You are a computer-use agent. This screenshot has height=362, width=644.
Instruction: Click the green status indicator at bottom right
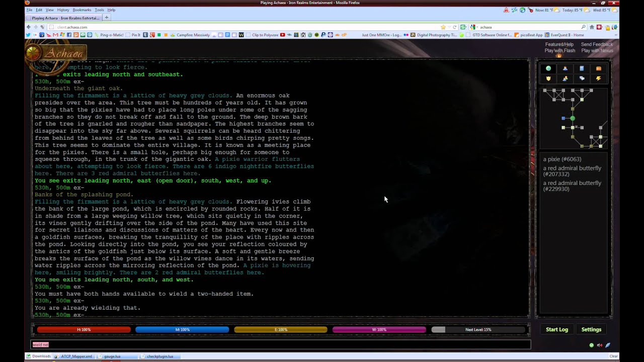pos(591,345)
